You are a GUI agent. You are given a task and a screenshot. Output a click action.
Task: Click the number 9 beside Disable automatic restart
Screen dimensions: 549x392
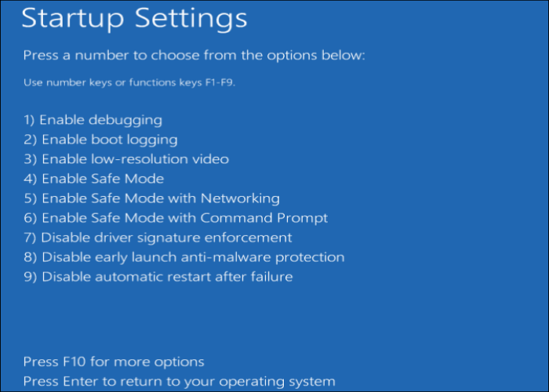(28, 277)
